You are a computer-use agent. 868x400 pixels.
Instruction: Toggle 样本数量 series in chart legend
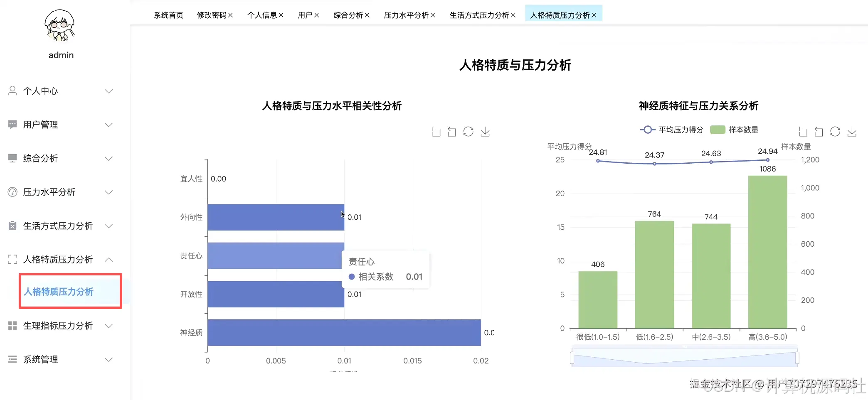tap(735, 129)
